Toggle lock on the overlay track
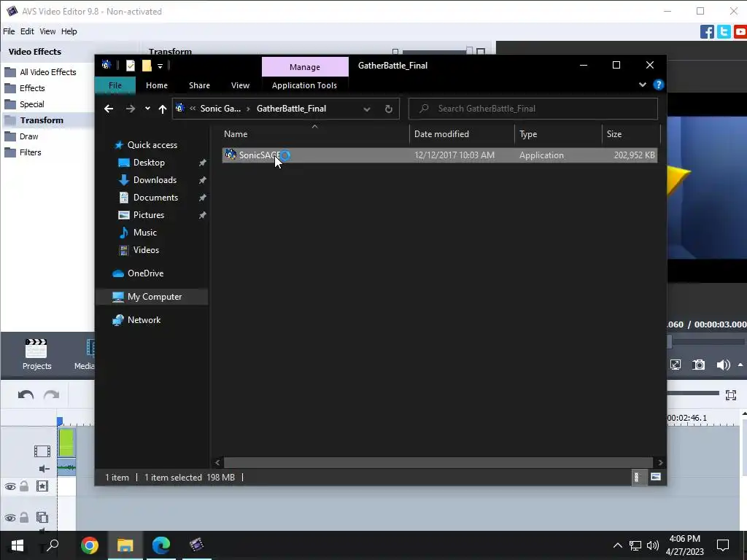747x560 pixels. tap(24, 517)
